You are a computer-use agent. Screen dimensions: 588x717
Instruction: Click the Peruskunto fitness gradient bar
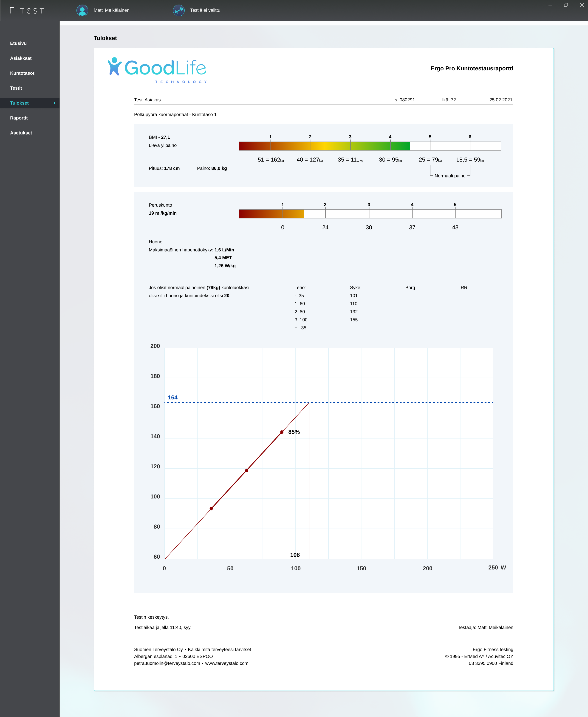(370, 214)
